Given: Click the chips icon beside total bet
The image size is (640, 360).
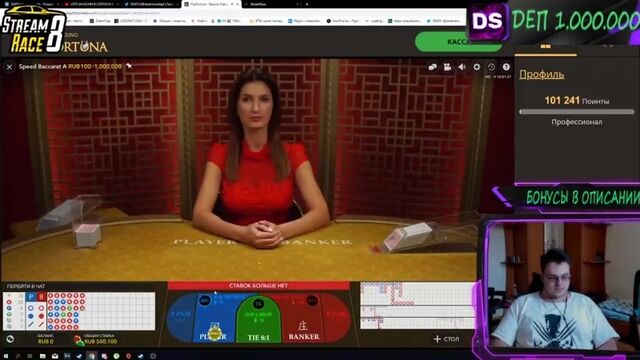Looking at the screenshot, I should (x=78, y=340).
